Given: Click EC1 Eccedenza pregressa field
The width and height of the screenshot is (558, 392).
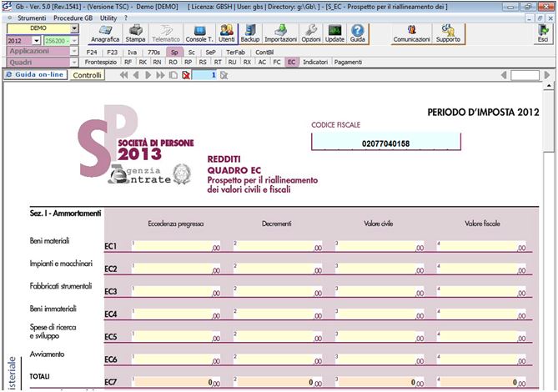Looking at the screenshot, I should [x=177, y=246].
